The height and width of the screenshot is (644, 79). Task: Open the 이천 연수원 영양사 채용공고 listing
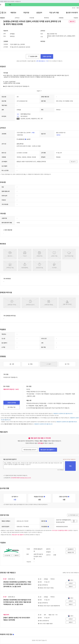pos(17,619)
